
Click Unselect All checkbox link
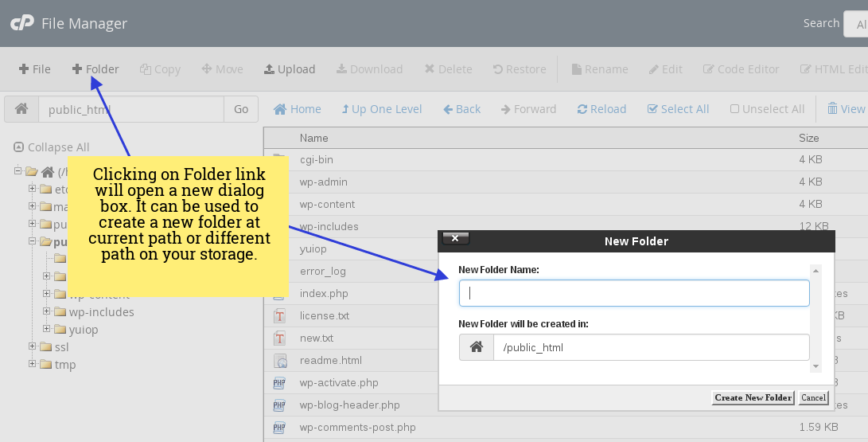[x=768, y=109]
